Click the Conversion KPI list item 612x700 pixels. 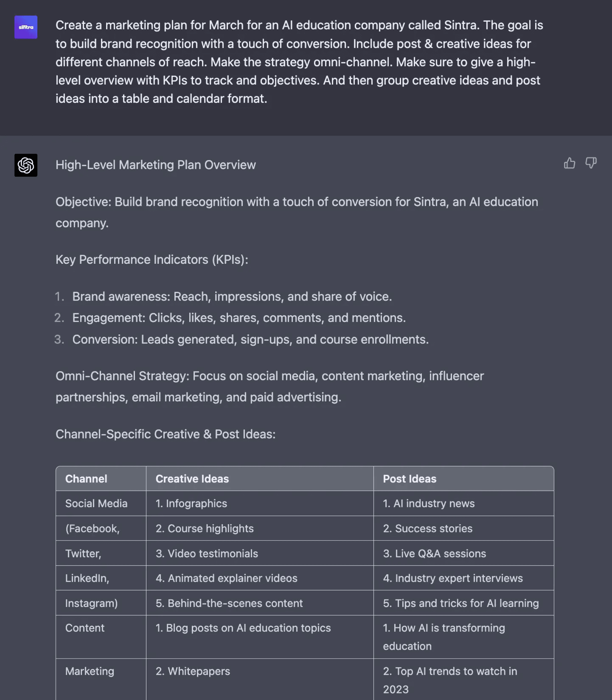(x=250, y=339)
